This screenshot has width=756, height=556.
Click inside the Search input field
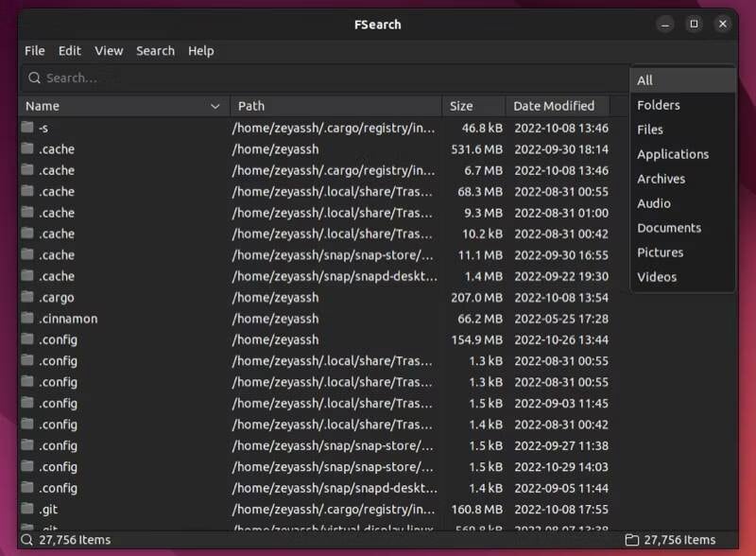click(x=283, y=78)
